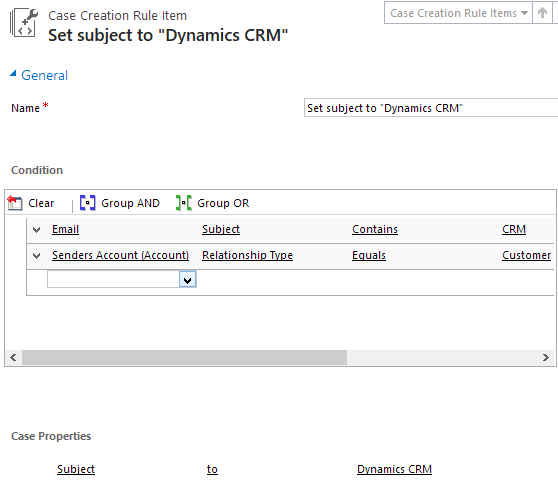This screenshot has height=486, width=558.
Task: Click the CRM condition value link
Action: pos(514,229)
